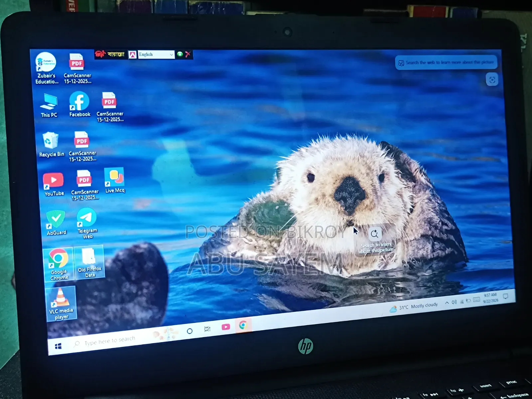Open the notification Action Center icon
Viewport: 532px width, 399px height.
point(505,296)
